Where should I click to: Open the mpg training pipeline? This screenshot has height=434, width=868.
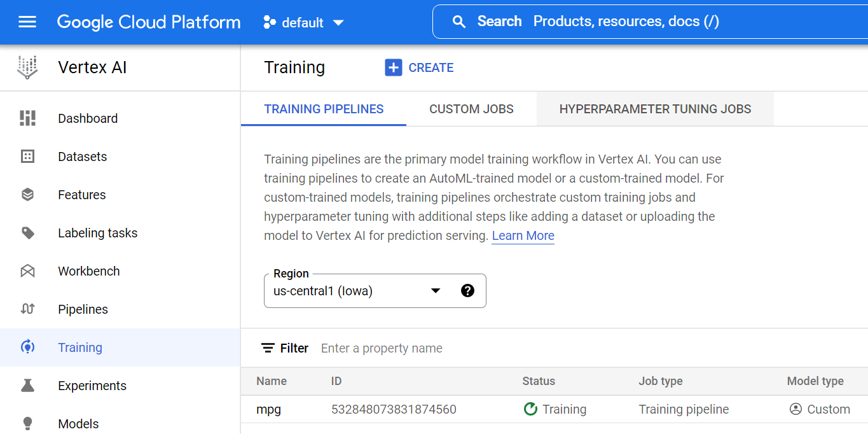[268, 409]
